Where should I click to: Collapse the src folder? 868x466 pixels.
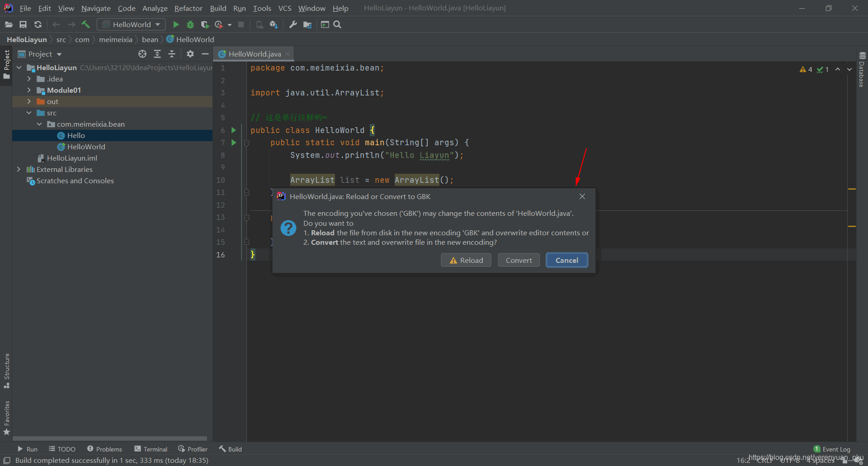coord(29,113)
